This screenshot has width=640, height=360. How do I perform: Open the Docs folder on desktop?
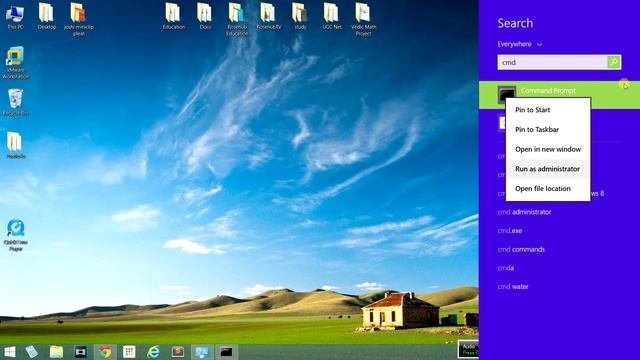pos(205,16)
